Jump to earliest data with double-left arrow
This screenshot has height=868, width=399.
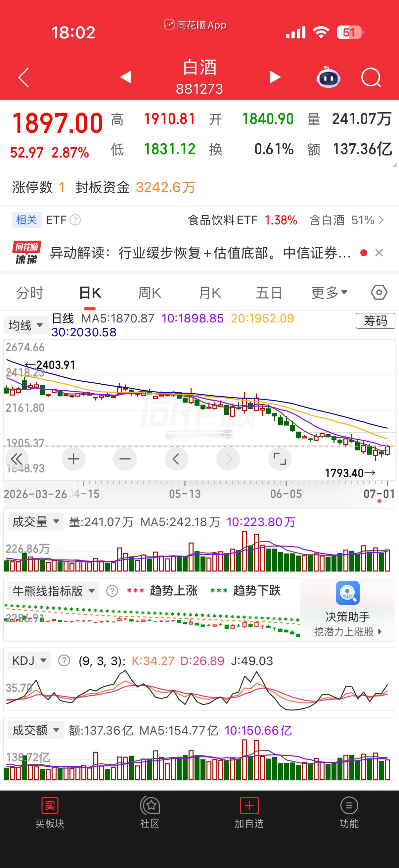(17, 459)
